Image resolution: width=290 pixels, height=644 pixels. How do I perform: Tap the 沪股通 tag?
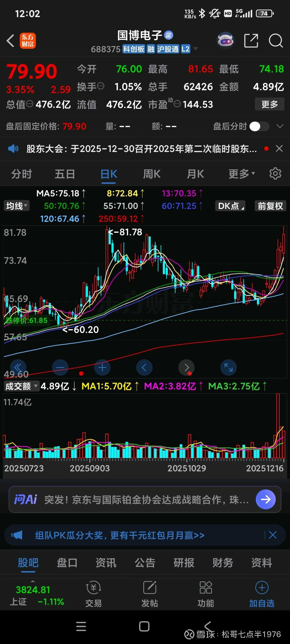click(x=168, y=49)
